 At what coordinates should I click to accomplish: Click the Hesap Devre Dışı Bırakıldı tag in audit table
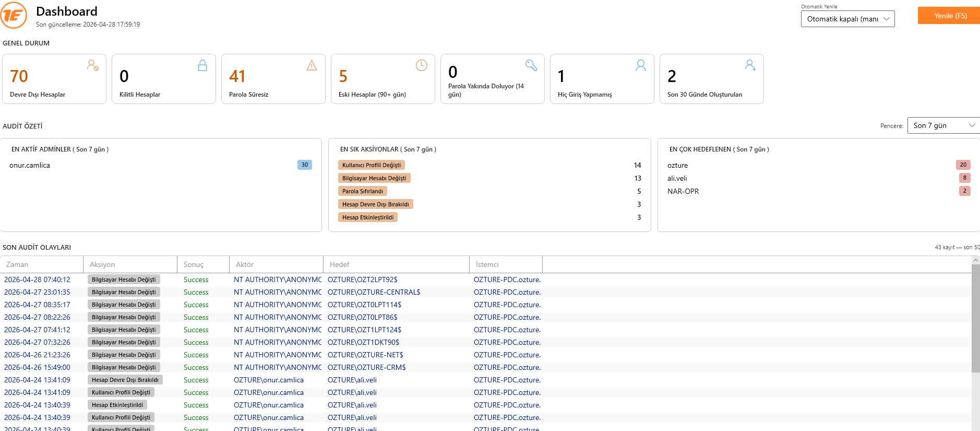point(125,380)
